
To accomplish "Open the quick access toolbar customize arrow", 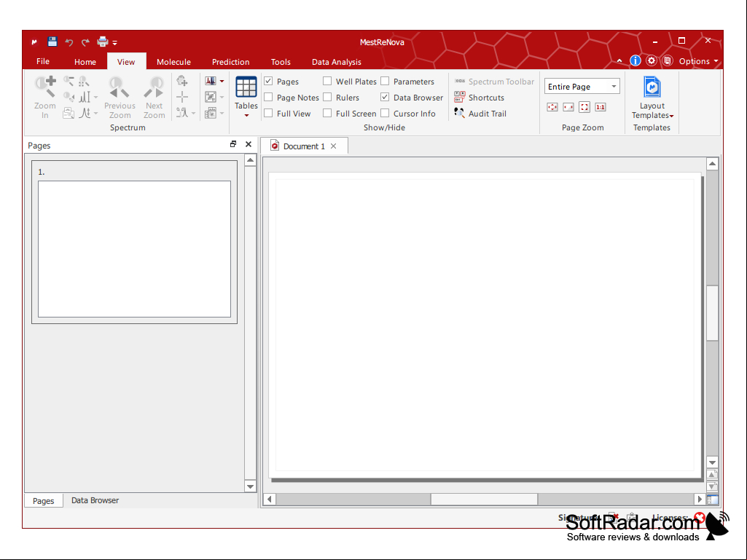I will click(115, 43).
